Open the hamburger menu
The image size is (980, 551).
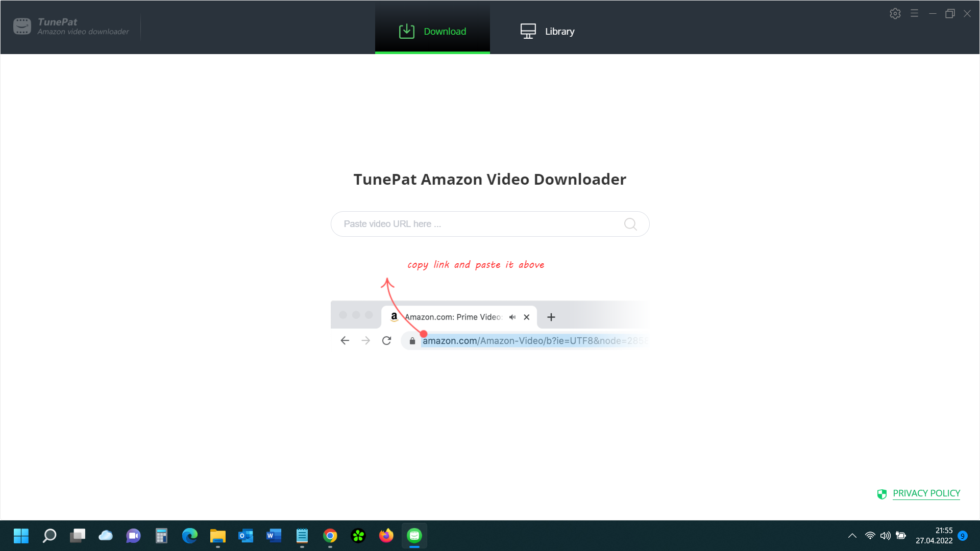pyautogui.click(x=914, y=13)
